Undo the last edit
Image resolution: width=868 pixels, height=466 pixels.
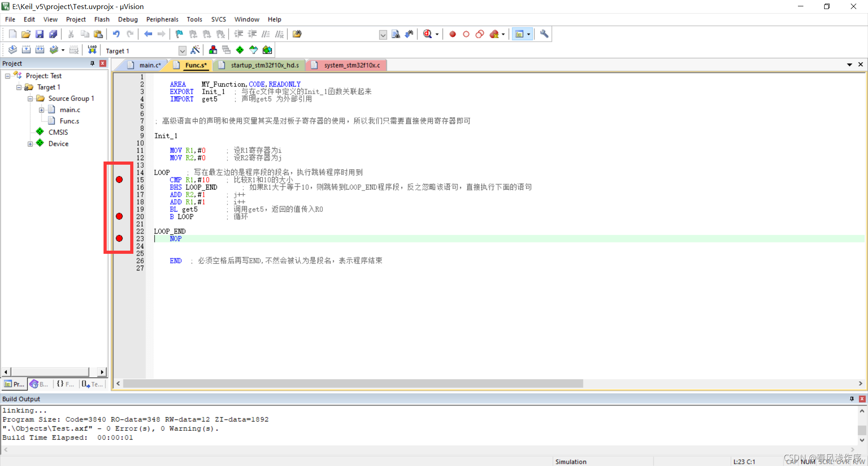click(x=116, y=34)
